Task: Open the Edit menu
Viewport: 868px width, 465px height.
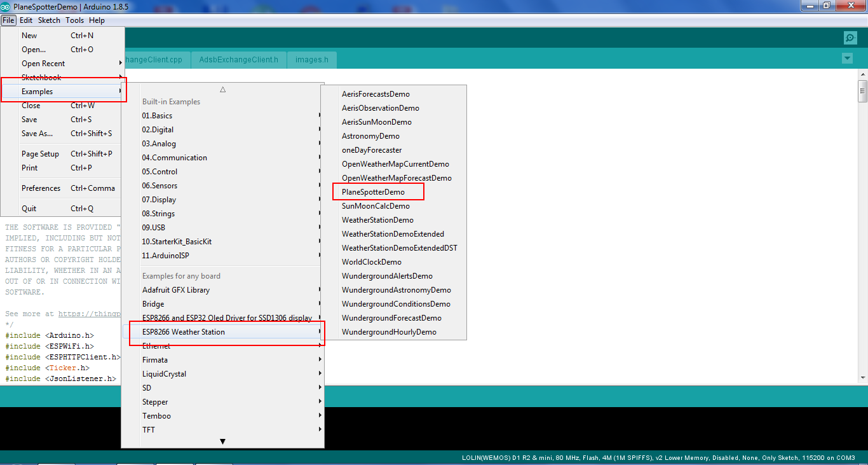Action: point(26,20)
